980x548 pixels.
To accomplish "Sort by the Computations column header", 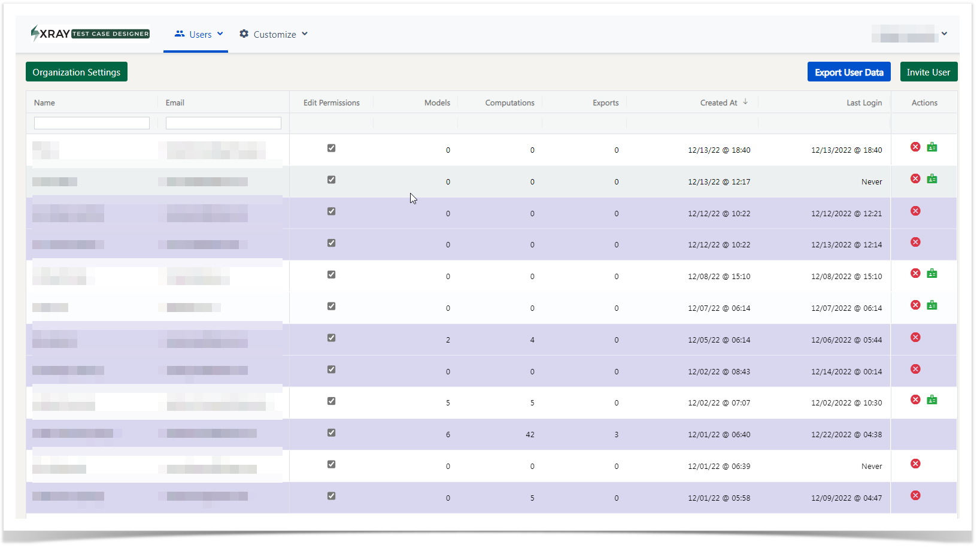I will tap(509, 102).
